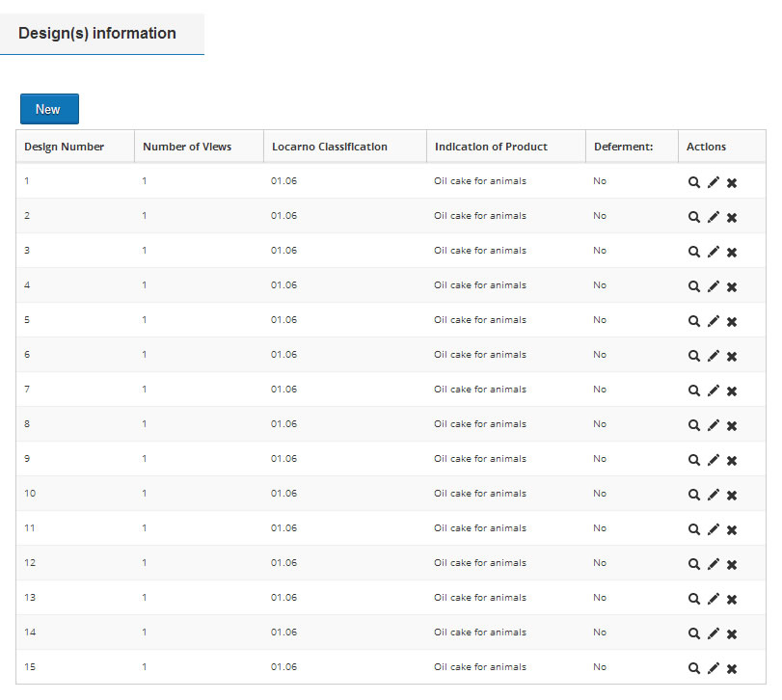Edit design number 10
Viewport: 782px width, 700px height.
(714, 494)
